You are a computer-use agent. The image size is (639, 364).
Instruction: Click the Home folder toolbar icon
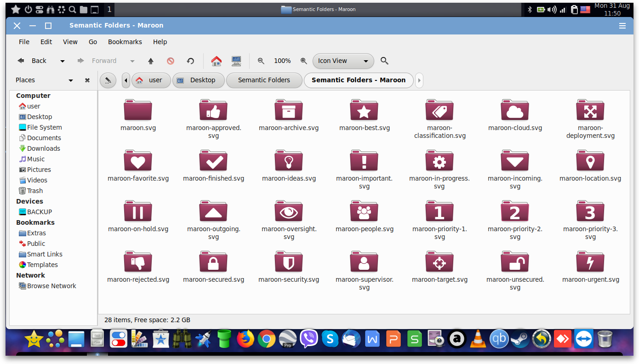(217, 61)
